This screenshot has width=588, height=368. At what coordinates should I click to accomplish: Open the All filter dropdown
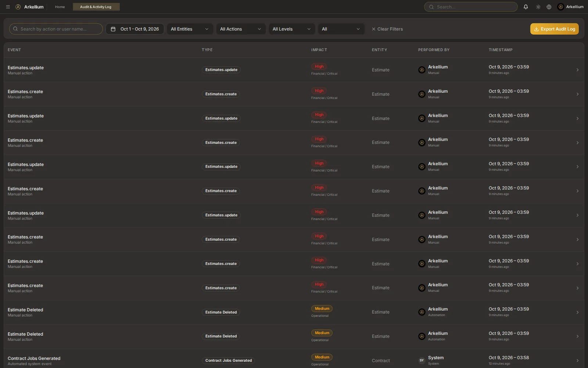(x=341, y=29)
